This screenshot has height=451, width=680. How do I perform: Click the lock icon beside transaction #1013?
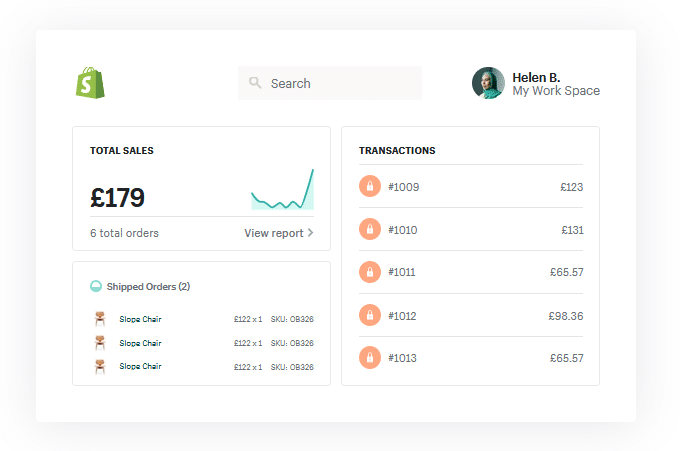click(x=370, y=358)
